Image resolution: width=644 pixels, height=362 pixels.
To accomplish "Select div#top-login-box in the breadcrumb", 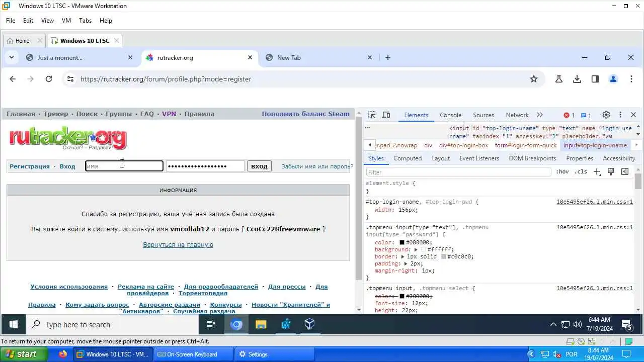I will tap(463, 145).
